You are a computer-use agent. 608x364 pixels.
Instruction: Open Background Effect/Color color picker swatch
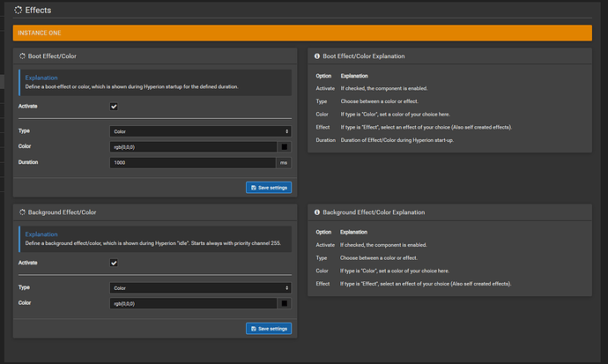(x=284, y=304)
